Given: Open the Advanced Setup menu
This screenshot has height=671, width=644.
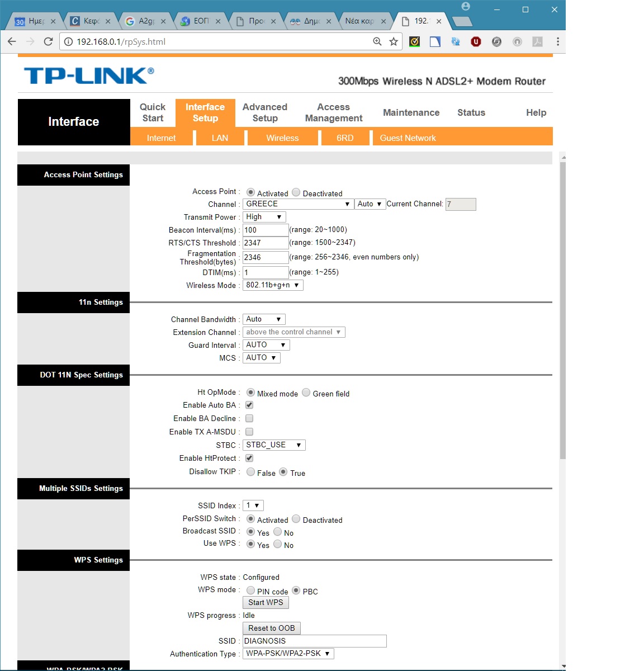Looking at the screenshot, I should coord(265,112).
